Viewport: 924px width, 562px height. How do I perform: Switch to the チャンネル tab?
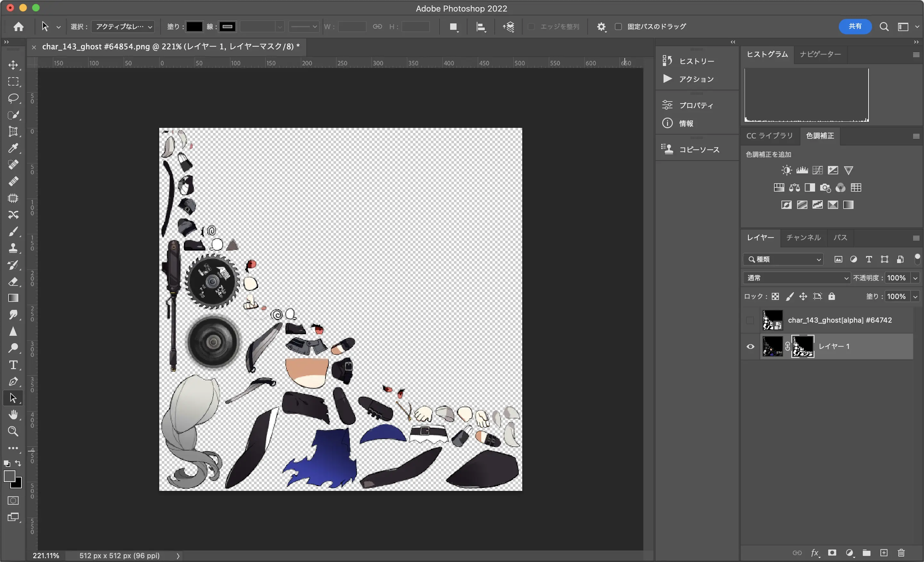point(803,237)
